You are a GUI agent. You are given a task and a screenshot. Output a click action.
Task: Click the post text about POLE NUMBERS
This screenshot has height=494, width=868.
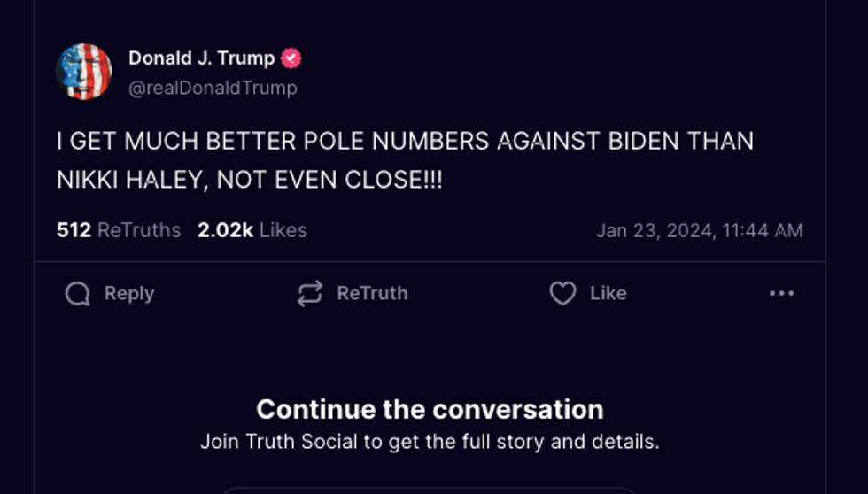[x=406, y=160]
